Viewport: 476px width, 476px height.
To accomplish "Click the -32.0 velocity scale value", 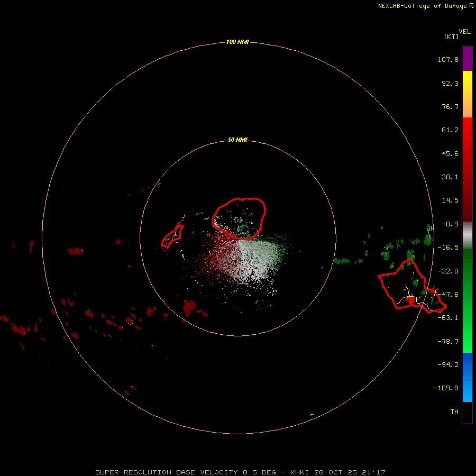I will pos(448,271).
